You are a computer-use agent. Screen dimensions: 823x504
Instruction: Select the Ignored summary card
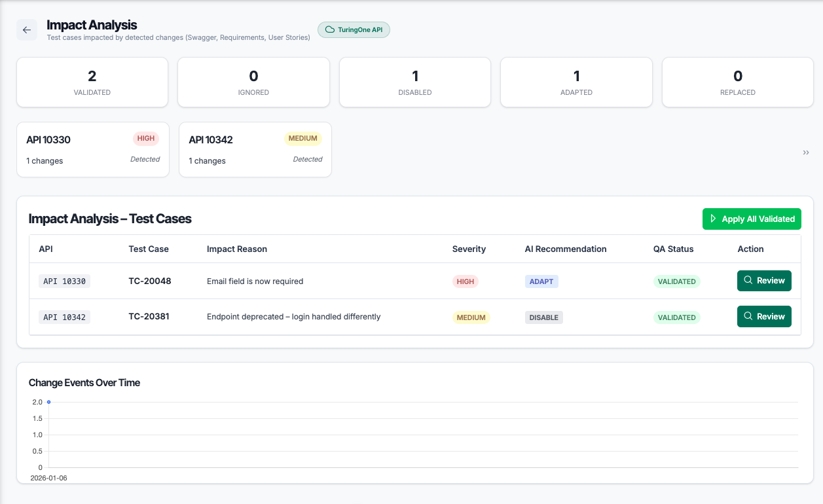[x=253, y=82]
